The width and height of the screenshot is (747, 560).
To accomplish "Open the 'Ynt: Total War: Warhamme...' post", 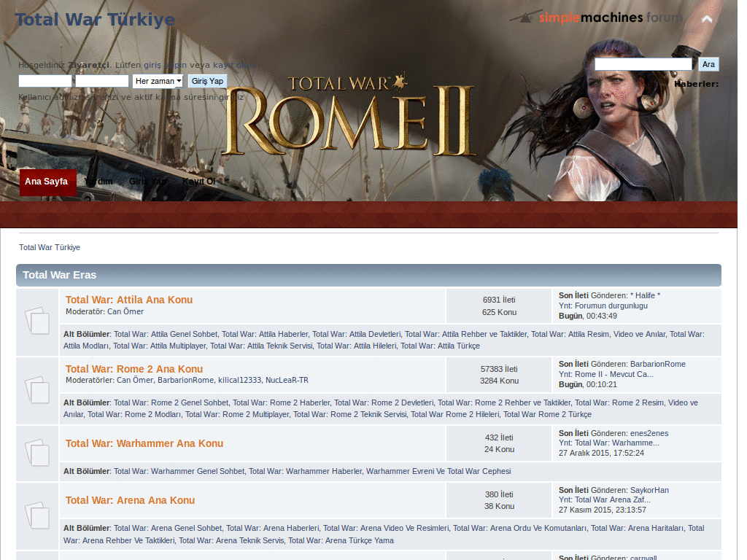I will point(609,443).
